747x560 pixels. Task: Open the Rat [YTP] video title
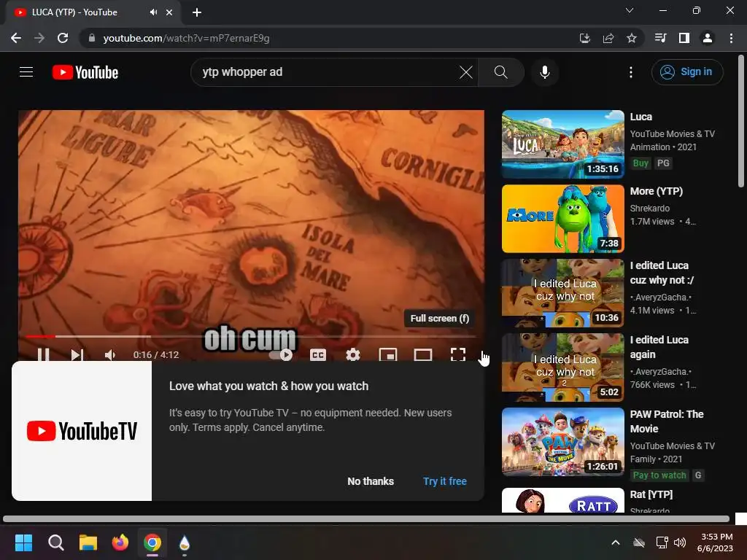(651, 495)
